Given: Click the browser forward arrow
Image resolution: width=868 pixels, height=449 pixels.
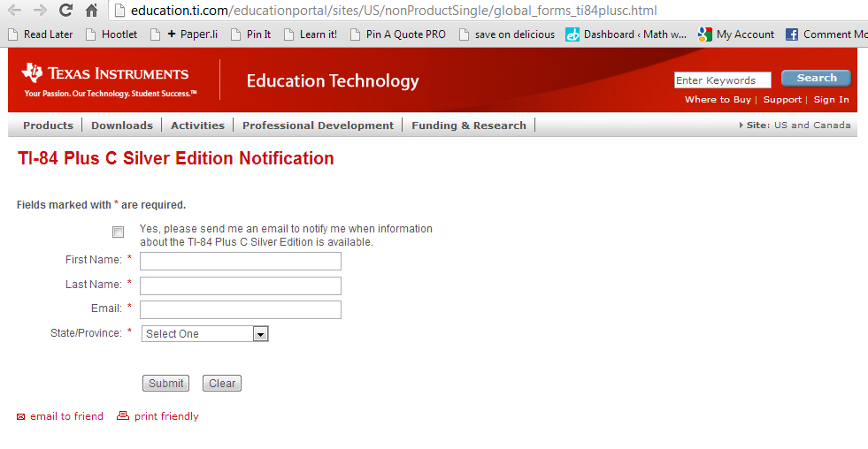Looking at the screenshot, I should [x=40, y=10].
